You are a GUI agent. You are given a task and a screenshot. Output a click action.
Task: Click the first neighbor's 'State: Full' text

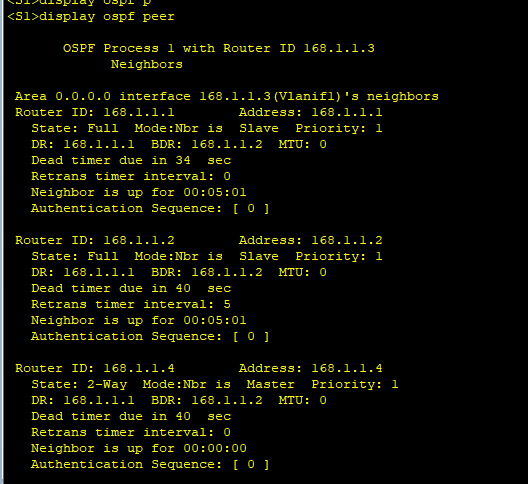click(x=75, y=128)
